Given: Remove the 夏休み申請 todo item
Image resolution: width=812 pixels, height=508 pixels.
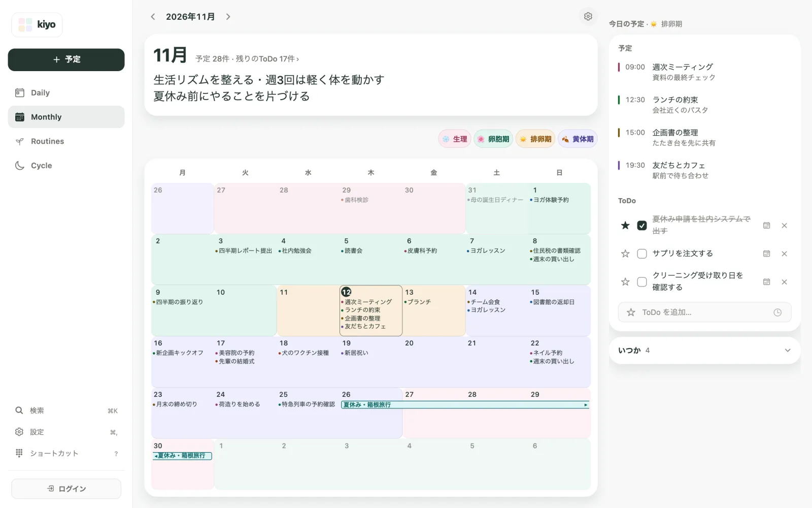Looking at the screenshot, I should click(784, 226).
